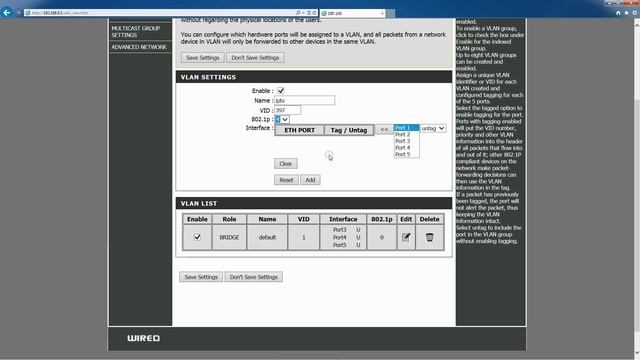The image size is (640, 360).
Task: Click the VID input field
Action: click(x=287, y=110)
